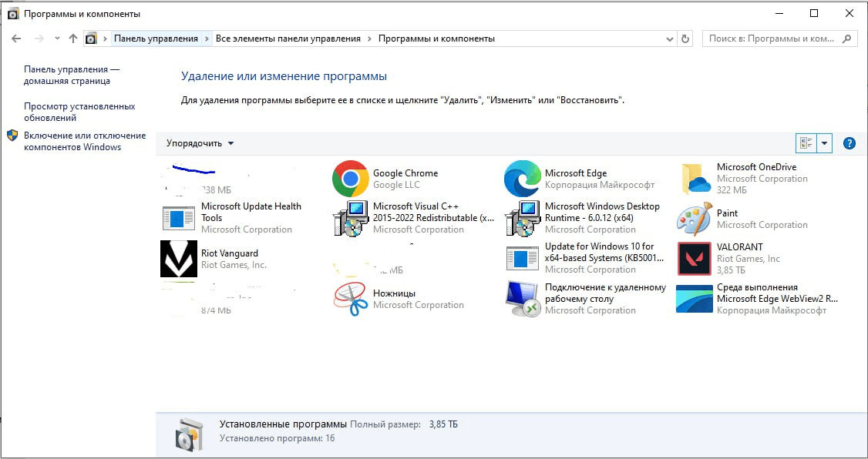Open Панель управления — домашняя страница link
Screen dimensions: 868x459
(x=72, y=75)
